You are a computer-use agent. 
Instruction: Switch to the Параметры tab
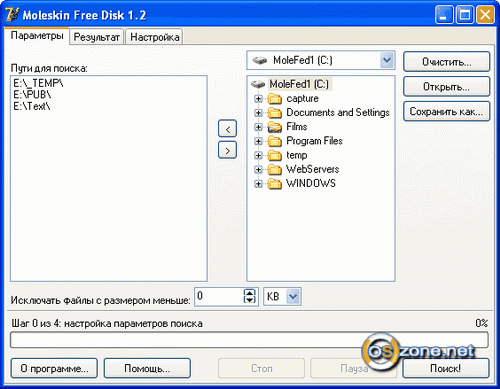pyautogui.click(x=37, y=36)
